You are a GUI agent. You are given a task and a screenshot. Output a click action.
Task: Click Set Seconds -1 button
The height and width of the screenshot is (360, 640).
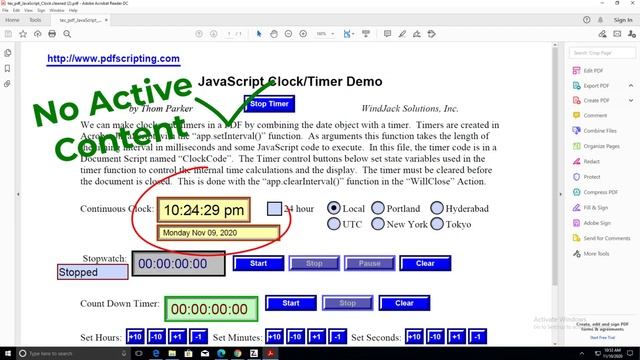point(478,337)
